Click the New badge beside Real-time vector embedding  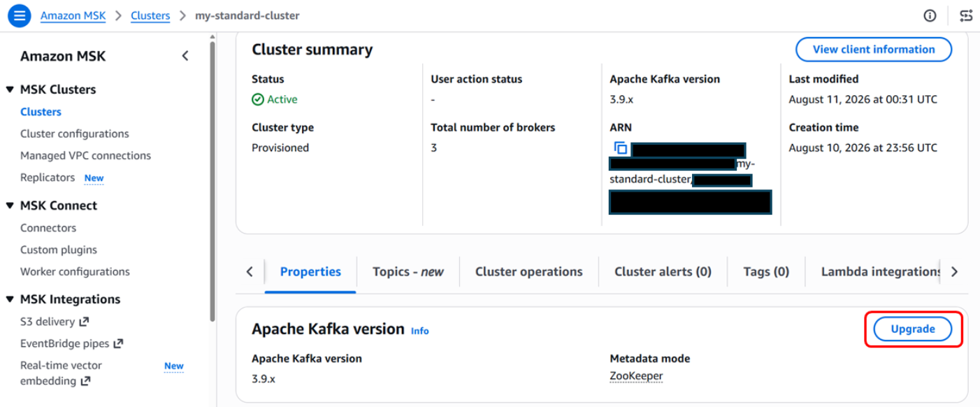(x=174, y=366)
